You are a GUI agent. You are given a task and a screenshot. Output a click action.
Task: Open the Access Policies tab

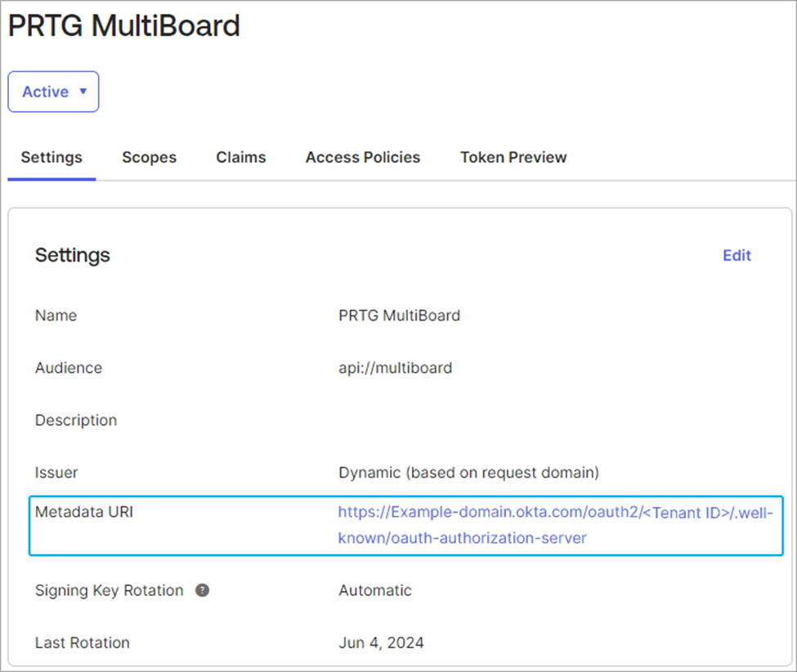coord(363,158)
